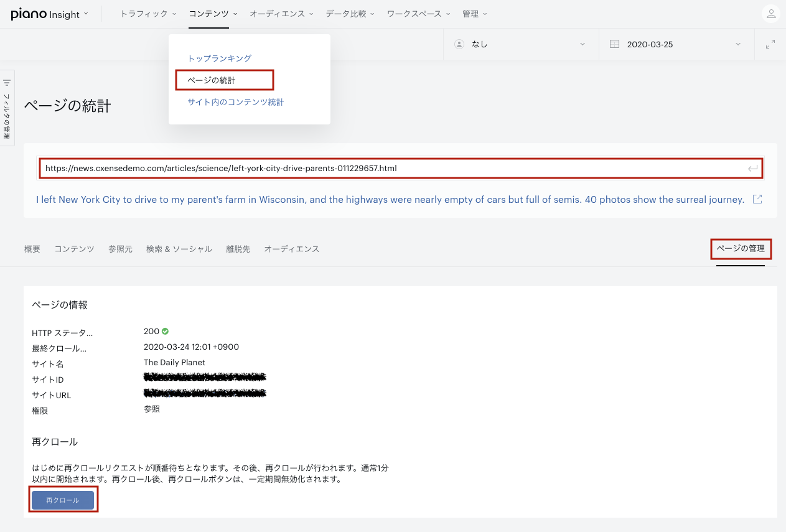Switch to the 概要 tab
The width and height of the screenshot is (786, 532).
click(32, 249)
